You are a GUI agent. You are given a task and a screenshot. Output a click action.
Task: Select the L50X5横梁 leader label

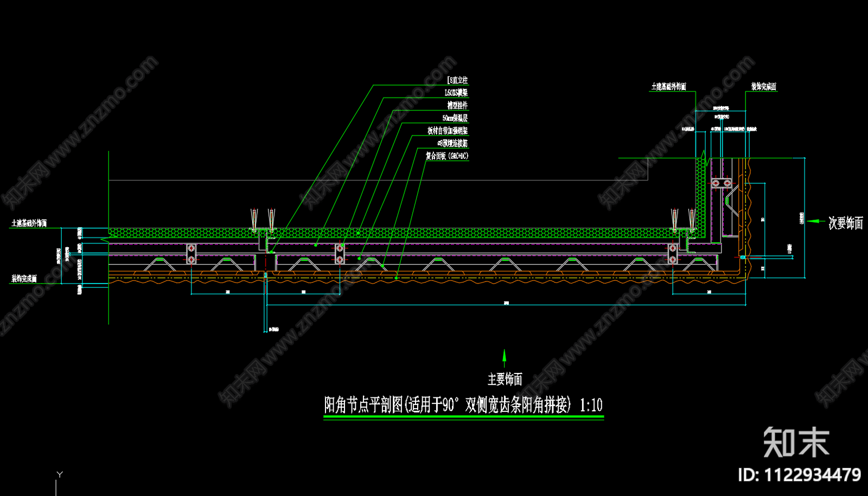pos(456,93)
